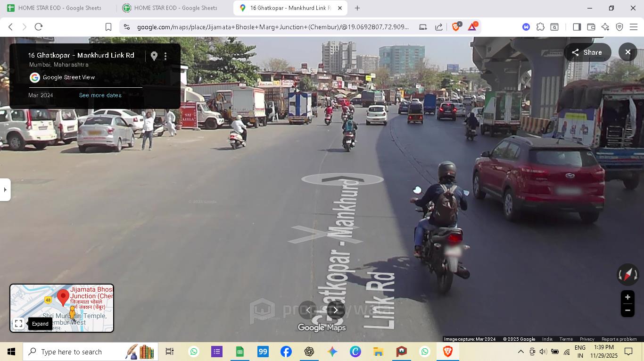Click the Share button
644x361 pixels.
(587, 52)
